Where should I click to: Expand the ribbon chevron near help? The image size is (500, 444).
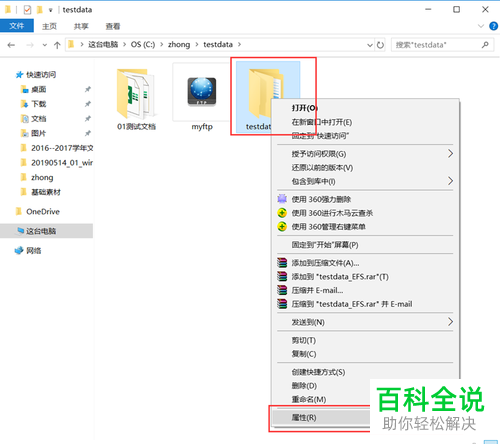click(481, 26)
